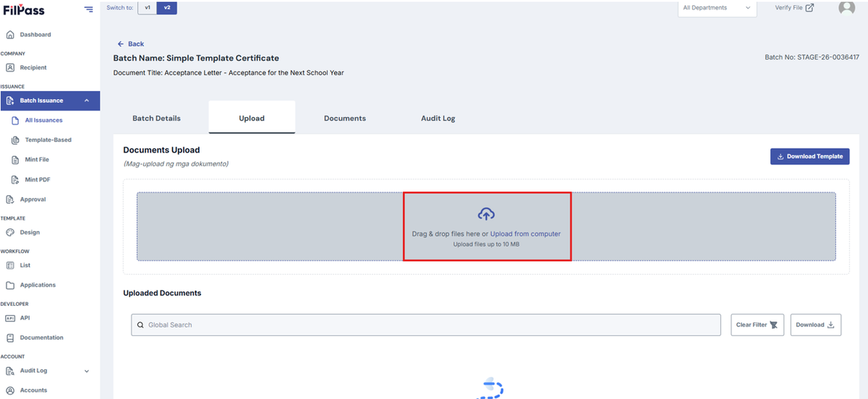Click the Accounts user icon
This screenshot has width=868, height=399.
coord(10,390)
